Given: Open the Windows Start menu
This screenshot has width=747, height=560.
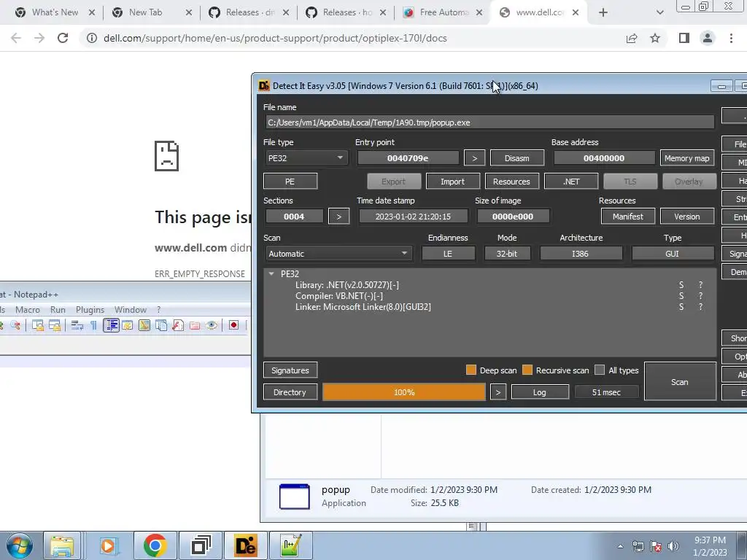Looking at the screenshot, I should 20,545.
